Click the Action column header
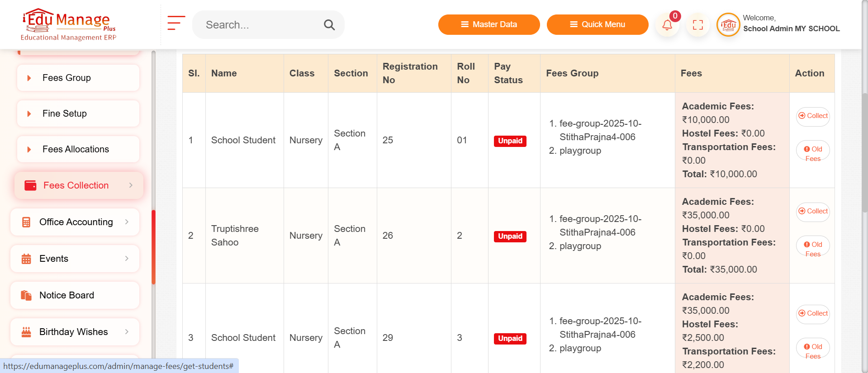This screenshot has height=373, width=868. (x=812, y=73)
